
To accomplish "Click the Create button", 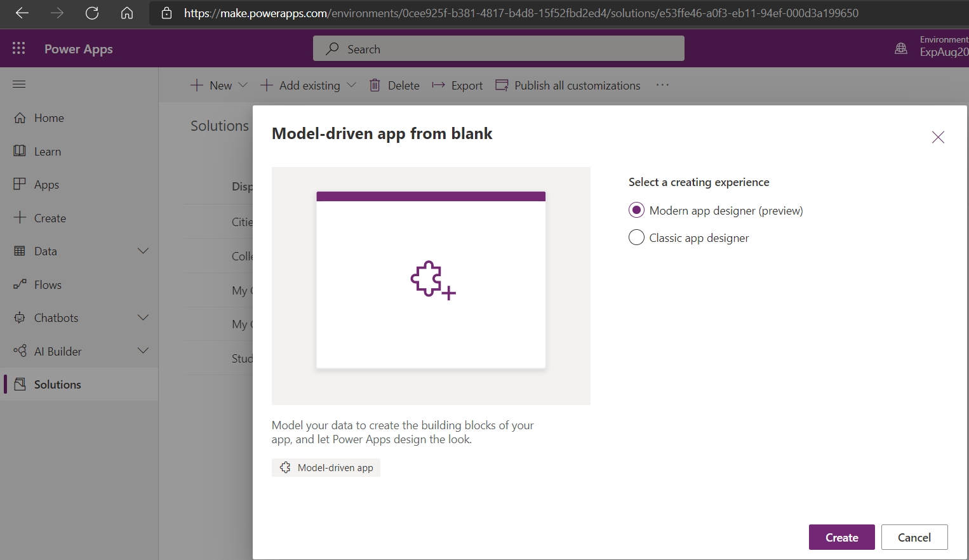I will coord(841,537).
